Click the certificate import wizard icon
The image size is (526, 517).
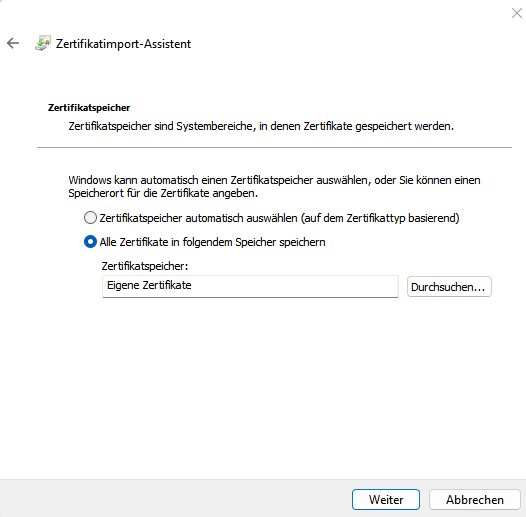coord(43,43)
